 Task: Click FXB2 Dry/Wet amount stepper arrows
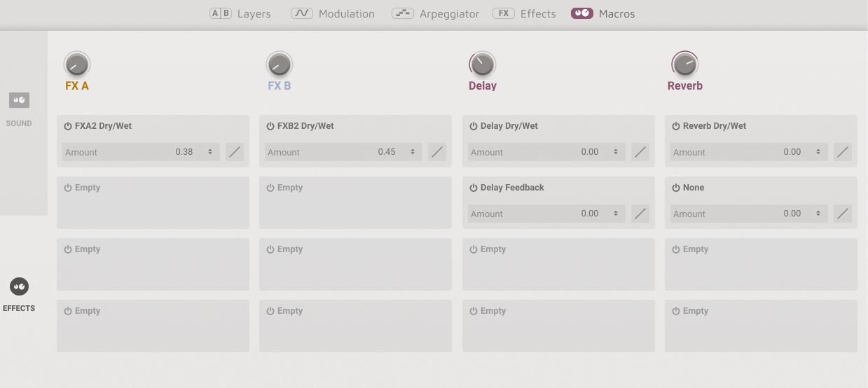(413, 152)
